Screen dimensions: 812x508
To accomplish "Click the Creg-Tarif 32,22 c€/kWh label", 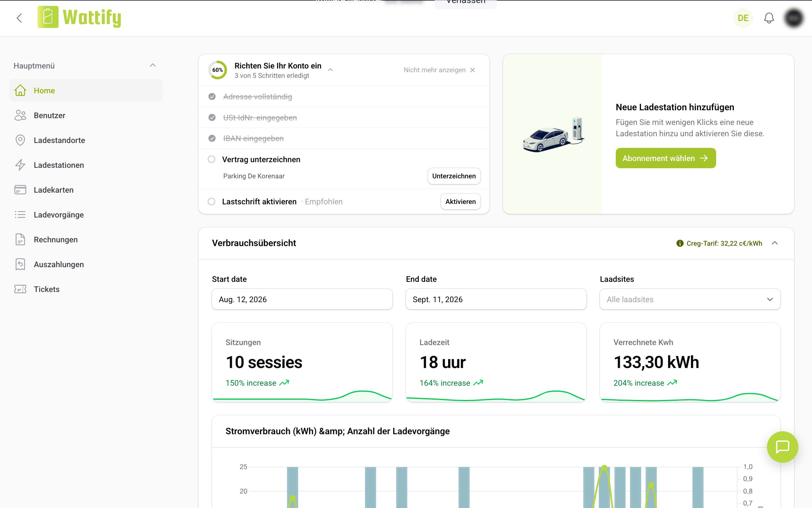I will pyautogui.click(x=724, y=243).
